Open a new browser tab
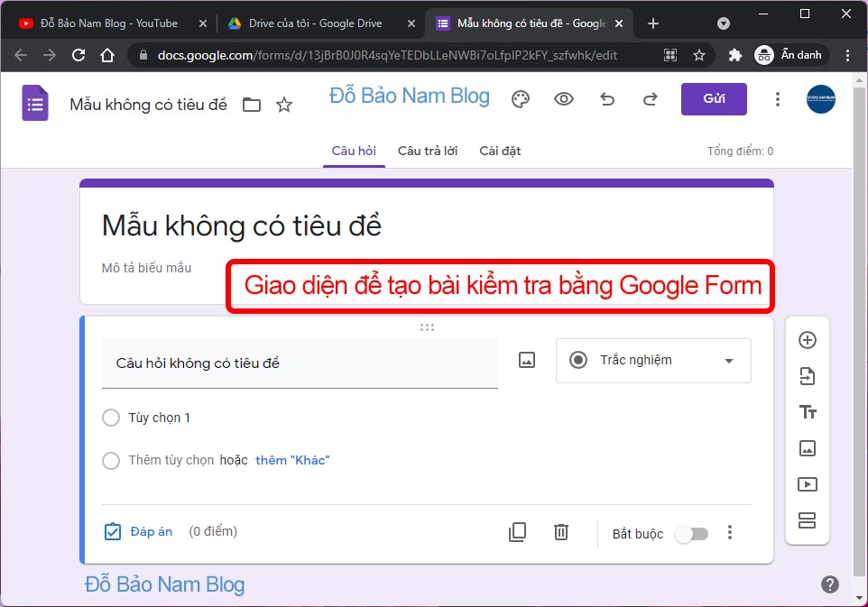Viewport: 868px width, 607px height. [653, 23]
